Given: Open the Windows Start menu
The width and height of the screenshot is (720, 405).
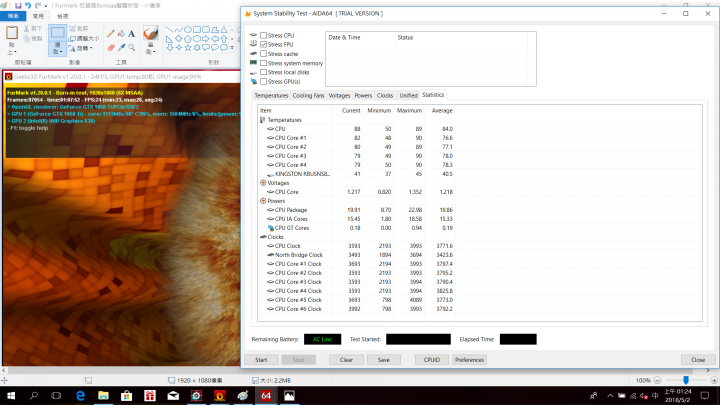Looking at the screenshot, I should coord(11,395).
